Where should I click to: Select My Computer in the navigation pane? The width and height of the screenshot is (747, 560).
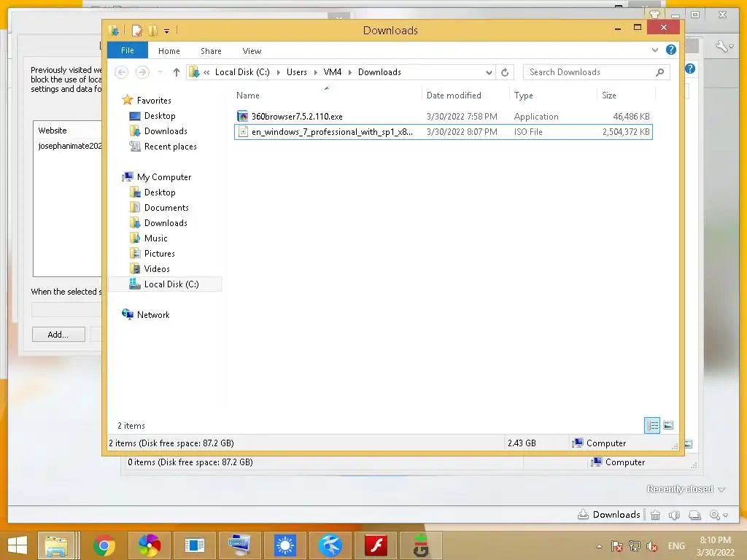(164, 177)
